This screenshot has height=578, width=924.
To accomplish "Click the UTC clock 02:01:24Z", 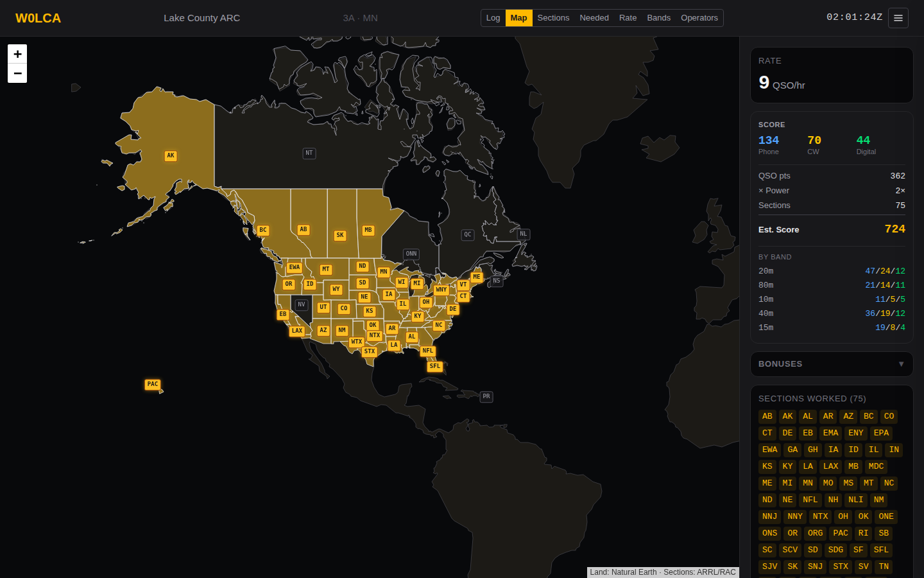I will [x=854, y=17].
